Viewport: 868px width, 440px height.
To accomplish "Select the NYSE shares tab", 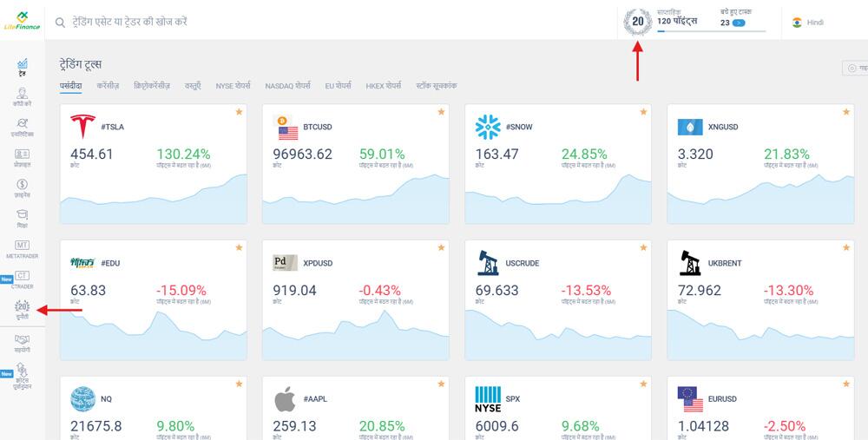I will [233, 86].
